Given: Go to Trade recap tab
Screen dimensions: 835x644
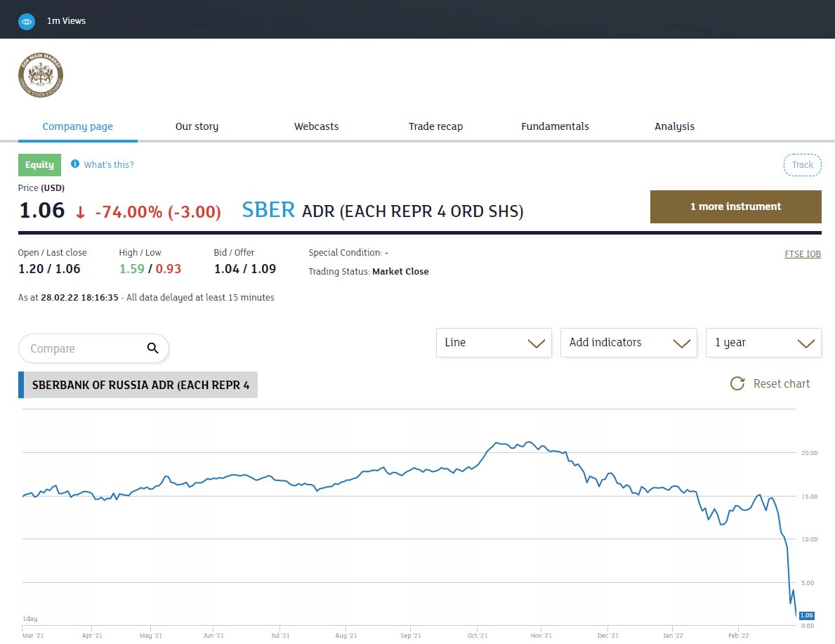Looking at the screenshot, I should pos(435,126).
